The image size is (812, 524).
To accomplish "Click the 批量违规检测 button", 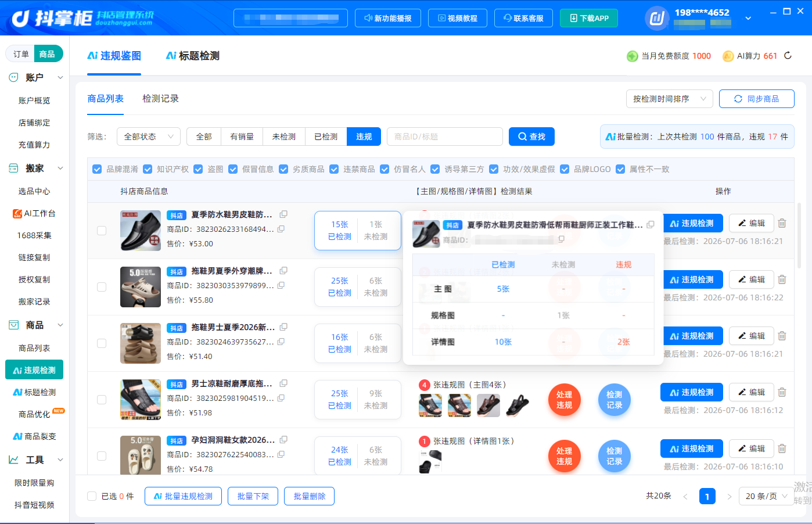I will 183,496.
